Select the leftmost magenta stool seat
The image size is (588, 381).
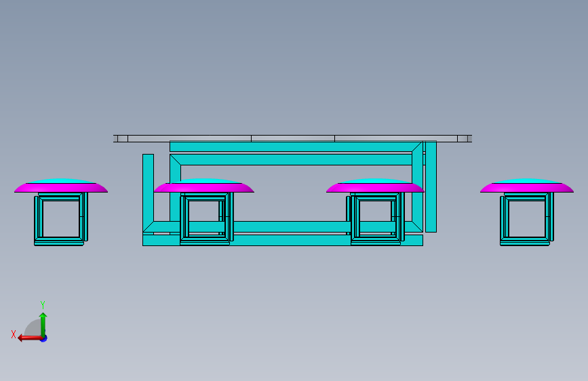(x=61, y=187)
